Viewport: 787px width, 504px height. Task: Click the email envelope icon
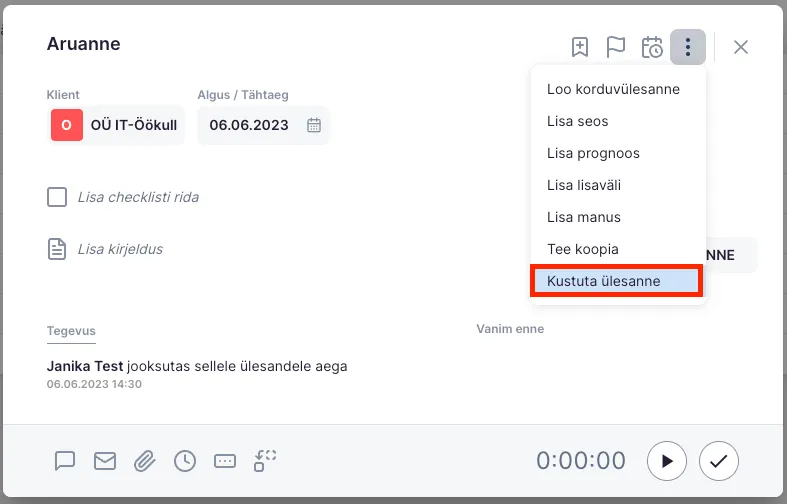click(105, 461)
